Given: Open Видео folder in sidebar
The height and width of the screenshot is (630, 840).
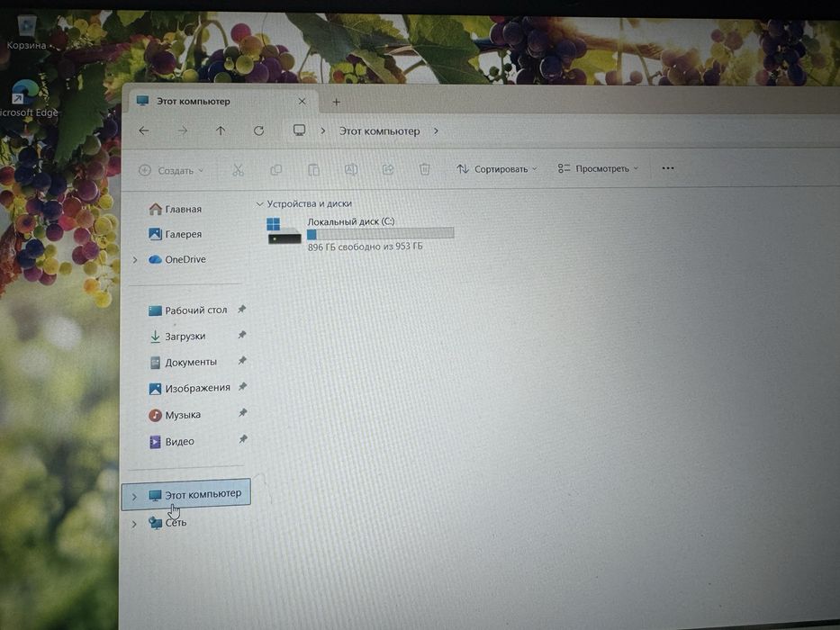Looking at the screenshot, I should (171, 442).
